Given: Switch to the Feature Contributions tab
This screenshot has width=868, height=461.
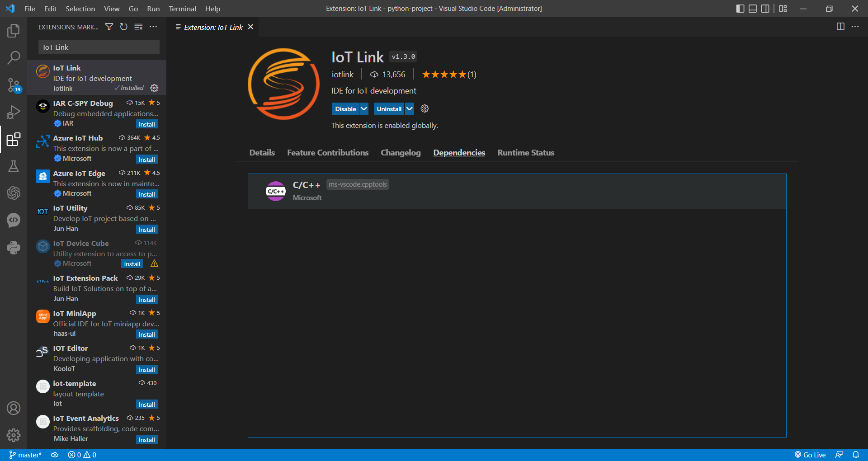Looking at the screenshot, I should [328, 153].
